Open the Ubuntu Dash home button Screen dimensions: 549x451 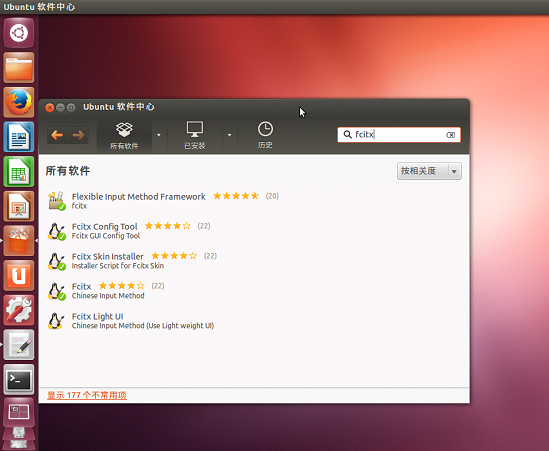(x=19, y=33)
